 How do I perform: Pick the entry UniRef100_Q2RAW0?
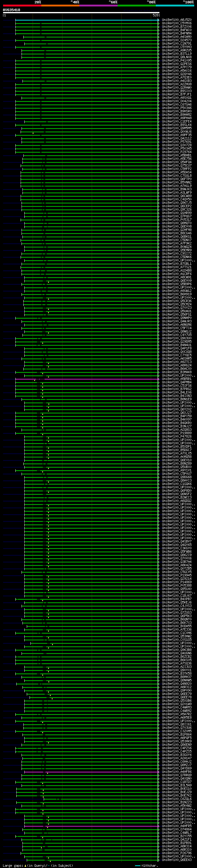(177, 88)
